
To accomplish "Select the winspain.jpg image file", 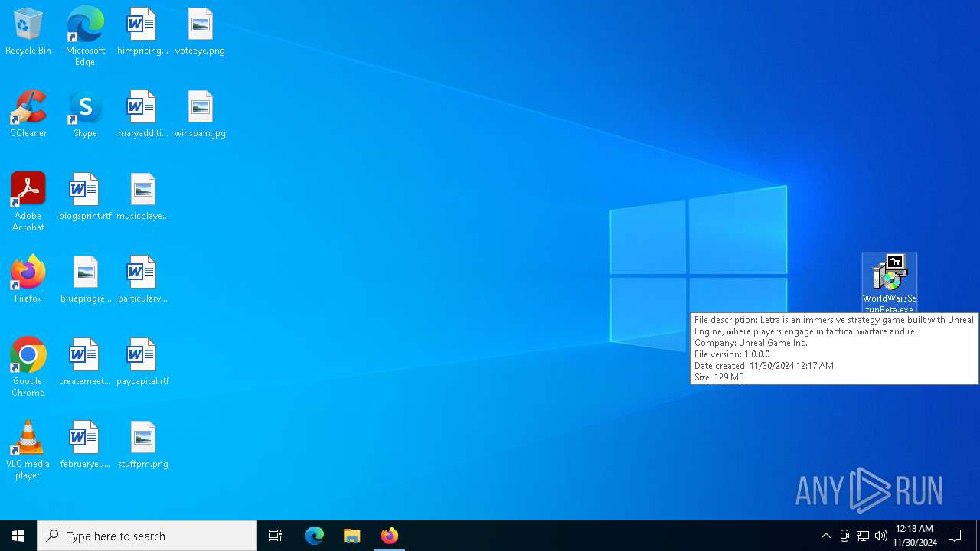I will click(x=200, y=115).
